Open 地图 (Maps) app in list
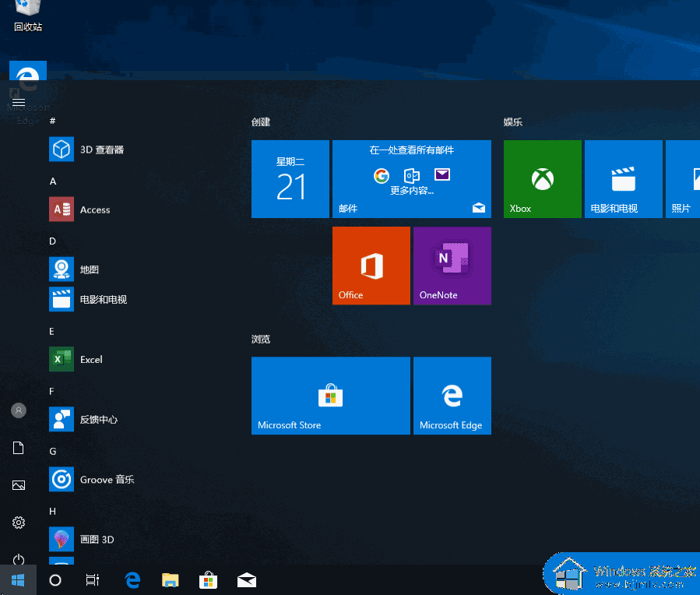700x595 pixels. click(x=74, y=269)
